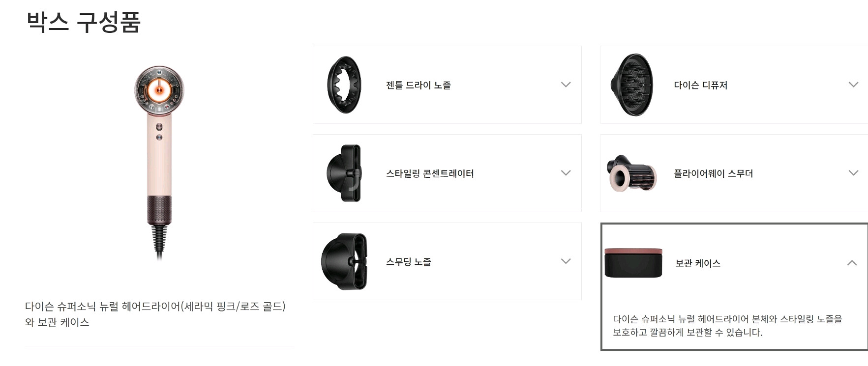Image resolution: width=868 pixels, height=366 pixels.
Task: Click the hair dryer product caption text
Action: click(155, 314)
